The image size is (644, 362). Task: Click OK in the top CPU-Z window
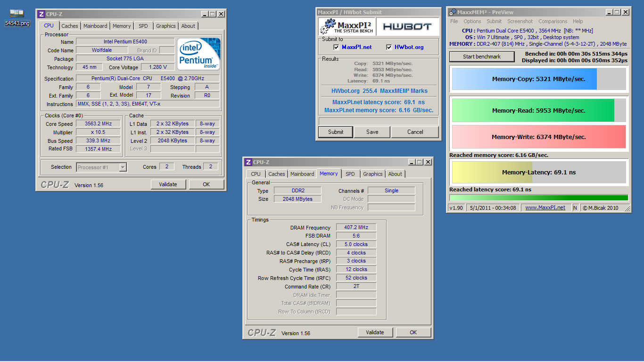(206, 184)
